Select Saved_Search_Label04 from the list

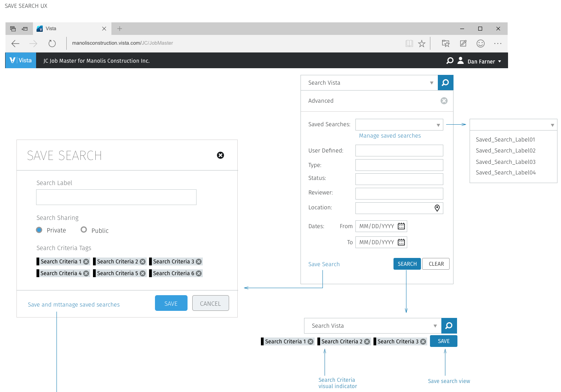[505, 172]
